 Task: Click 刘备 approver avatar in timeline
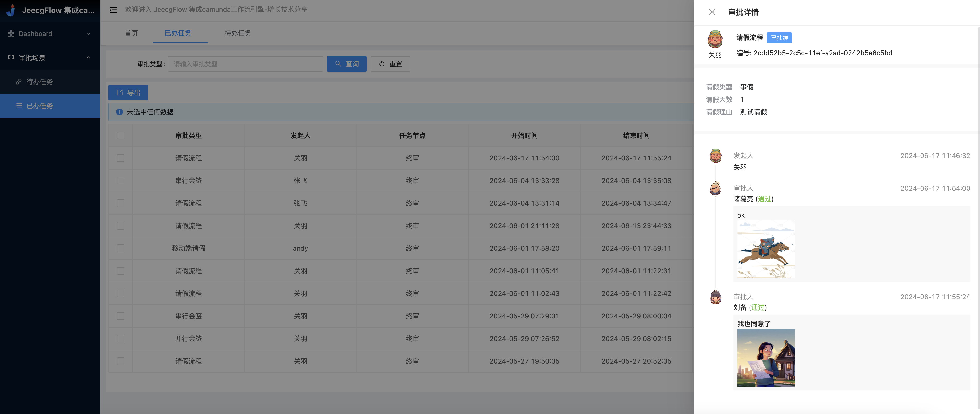coord(715,297)
